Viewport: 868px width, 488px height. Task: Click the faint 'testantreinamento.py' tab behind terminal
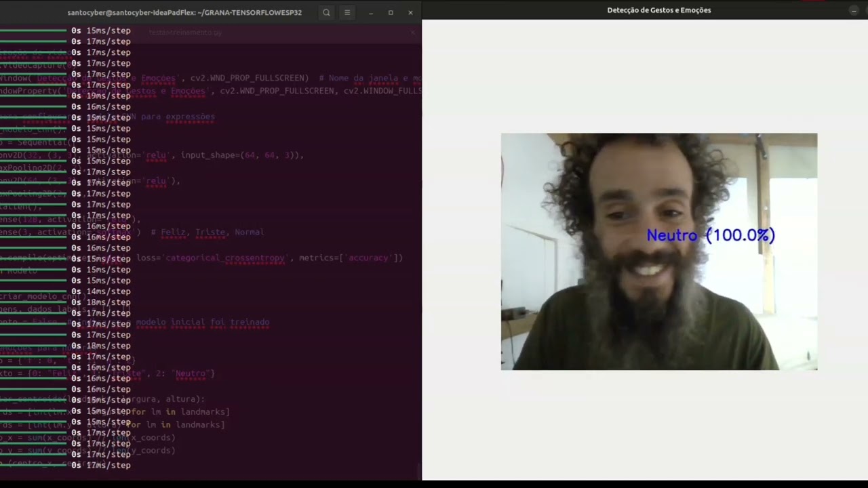(x=185, y=32)
